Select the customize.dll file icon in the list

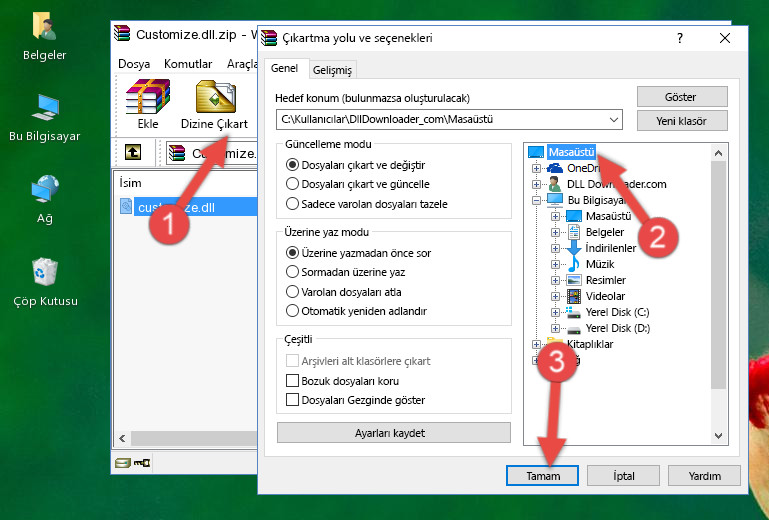pos(126,207)
